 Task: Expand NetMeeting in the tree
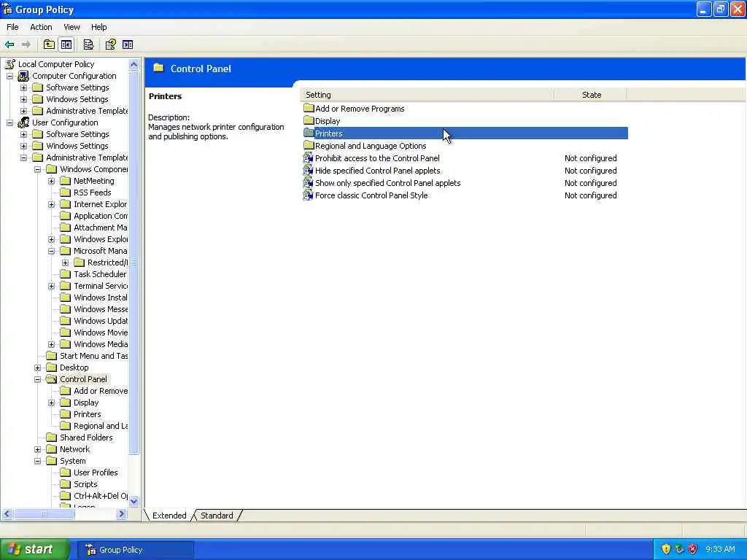tap(52, 181)
